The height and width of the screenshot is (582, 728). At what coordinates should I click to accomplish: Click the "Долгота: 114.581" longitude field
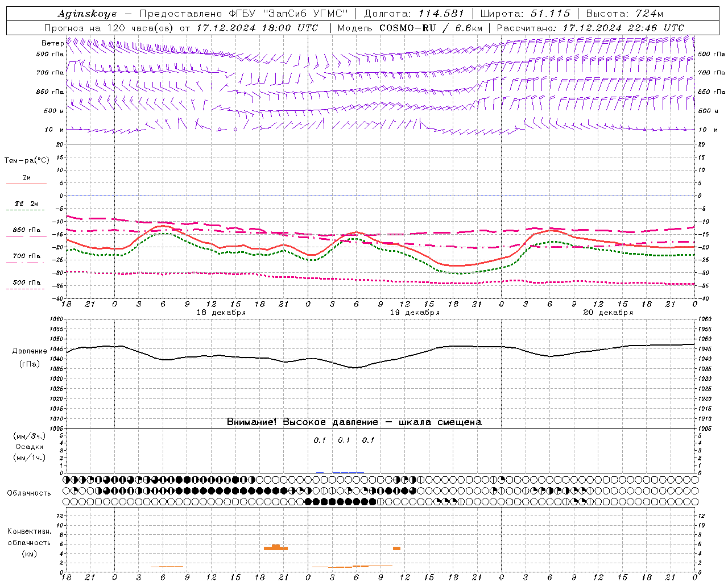click(x=414, y=14)
